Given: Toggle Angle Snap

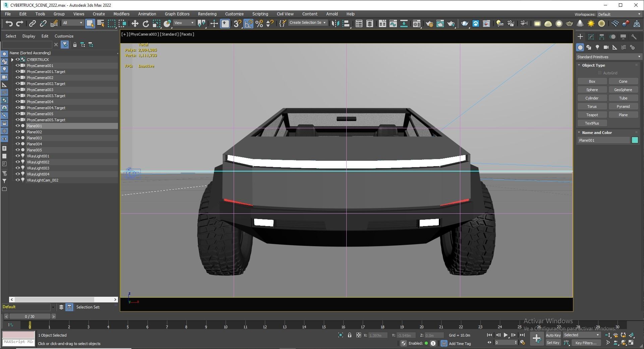Looking at the screenshot, I should point(248,23).
